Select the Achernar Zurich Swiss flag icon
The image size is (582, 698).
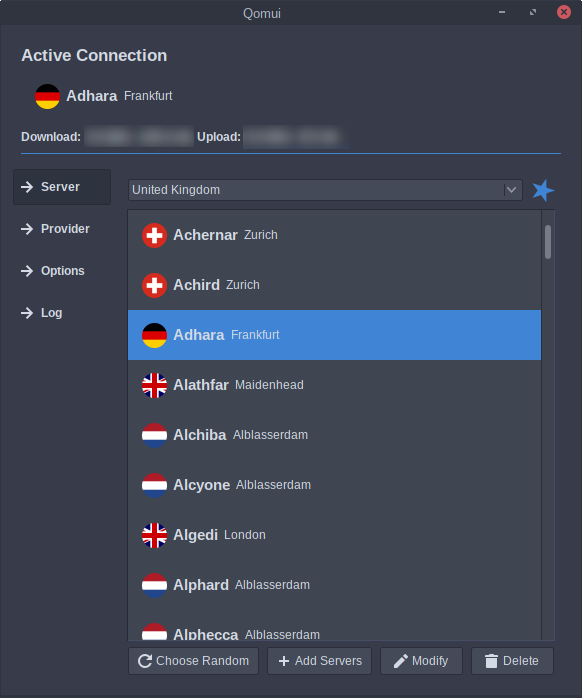point(155,235)
